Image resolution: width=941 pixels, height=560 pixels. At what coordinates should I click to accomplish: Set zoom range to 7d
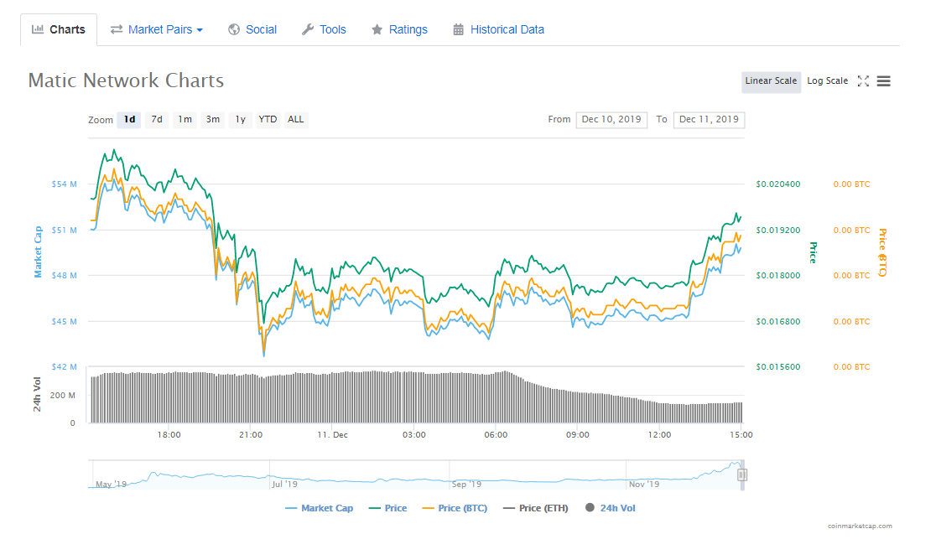tap(157, 119)
